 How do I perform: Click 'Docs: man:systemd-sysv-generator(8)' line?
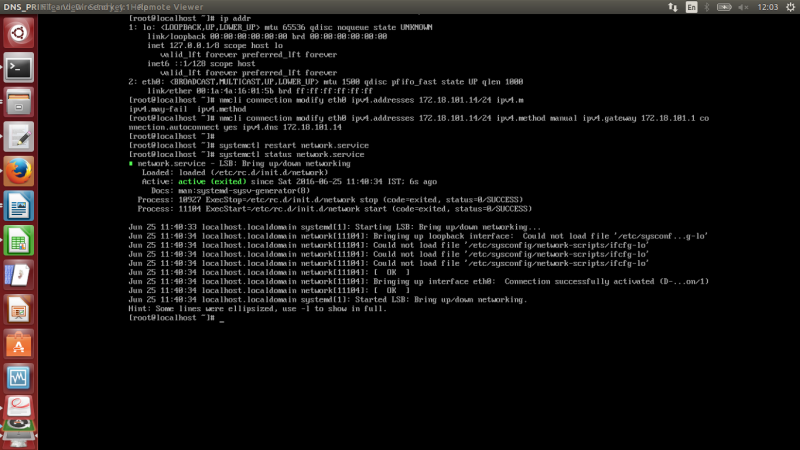click(231, 191)
